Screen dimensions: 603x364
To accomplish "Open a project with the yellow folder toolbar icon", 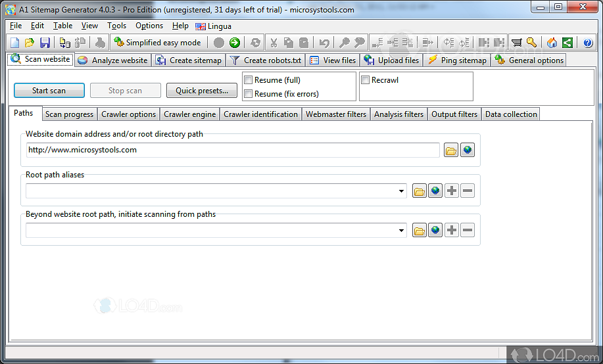I will [x=29, y=43].
